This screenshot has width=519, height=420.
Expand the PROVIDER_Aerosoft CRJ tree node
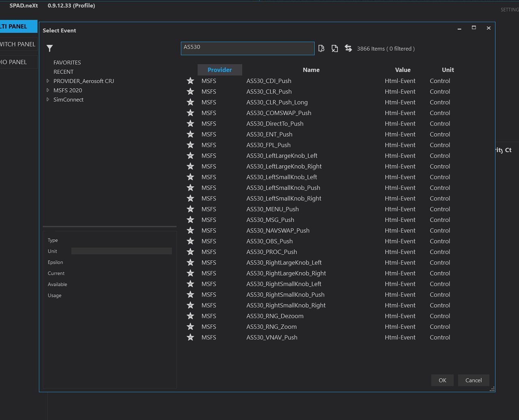48,81
